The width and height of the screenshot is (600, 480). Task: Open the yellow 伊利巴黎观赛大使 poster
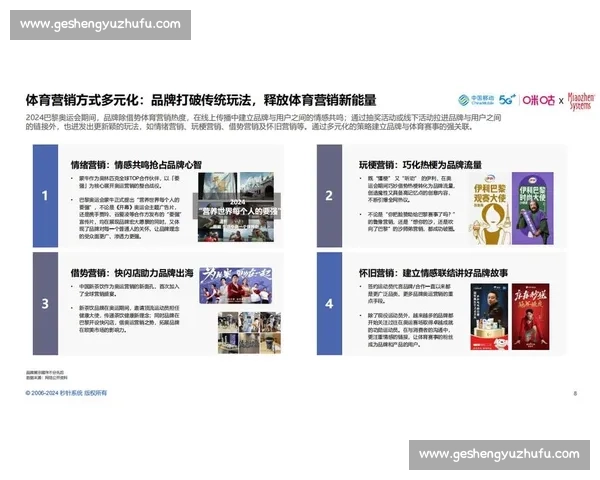490,209
